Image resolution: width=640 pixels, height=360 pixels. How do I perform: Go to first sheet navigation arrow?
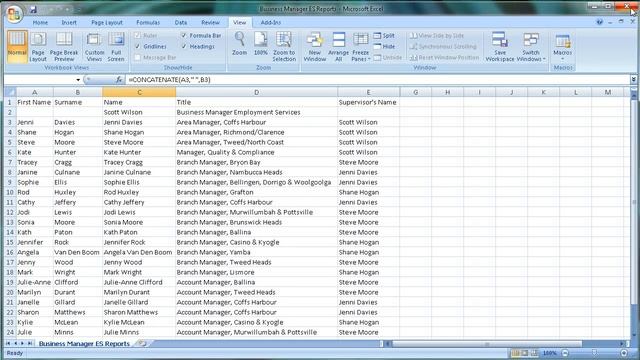pyautogui.click(x=8, y=344)
